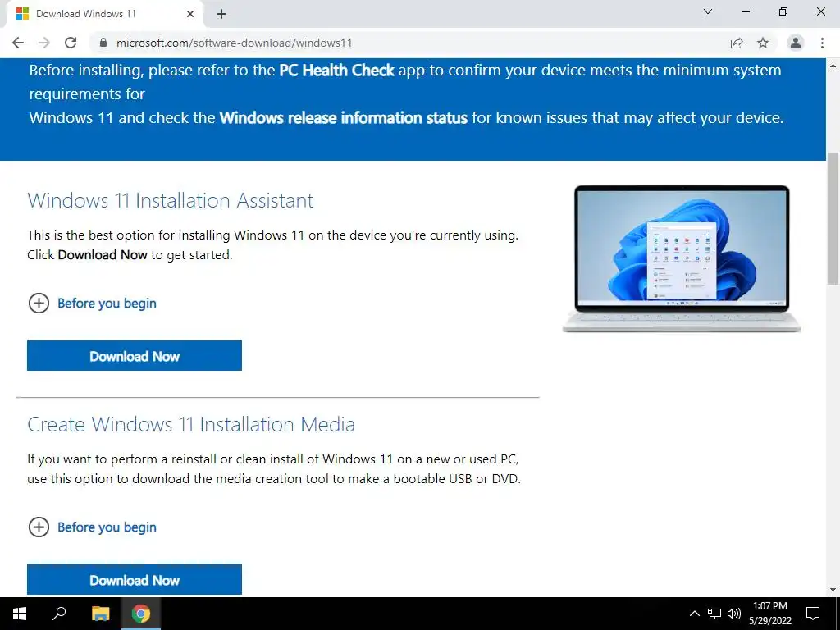Click the scrollbar down arrow
Image resolution: width=840 pixels, height=630 pixels.
tap(833, 590)
